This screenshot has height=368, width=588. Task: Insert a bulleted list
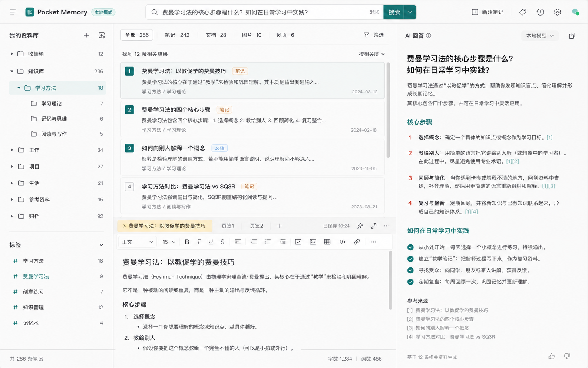268,242
